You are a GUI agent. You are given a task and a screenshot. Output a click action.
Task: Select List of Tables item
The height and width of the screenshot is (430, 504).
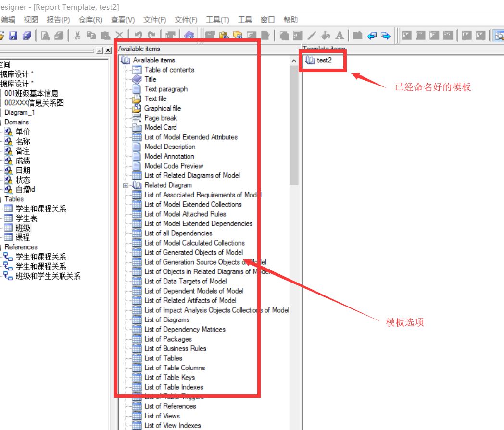click(164, 358)
